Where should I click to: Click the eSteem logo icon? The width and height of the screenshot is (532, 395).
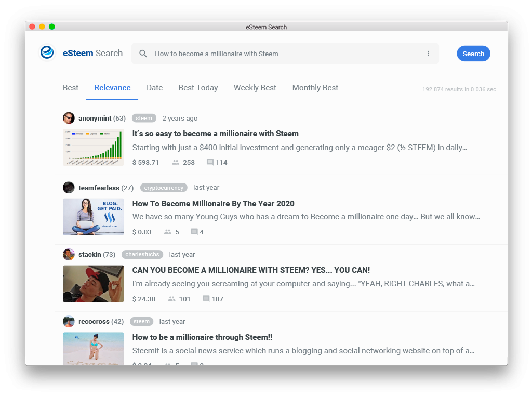tap(47, 52)
